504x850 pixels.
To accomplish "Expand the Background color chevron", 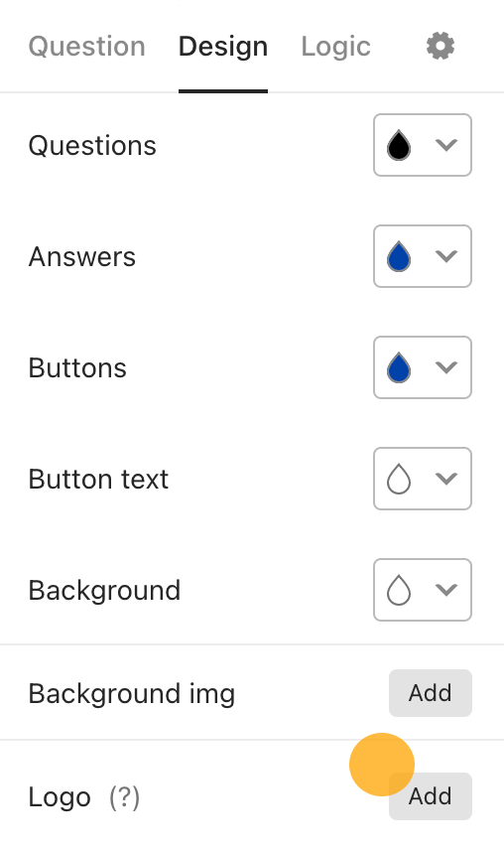I will click(446, 589).
